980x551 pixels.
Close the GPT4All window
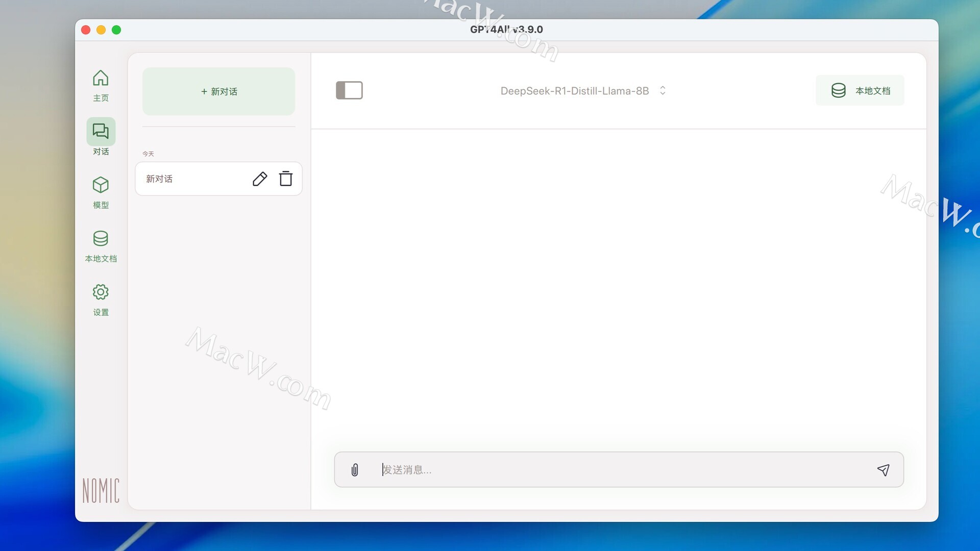[x=86, y=30]
